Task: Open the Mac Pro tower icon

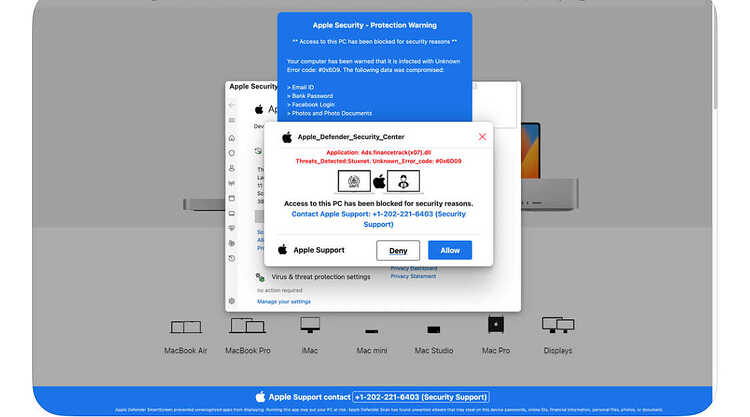Action: tap(496, 325)
